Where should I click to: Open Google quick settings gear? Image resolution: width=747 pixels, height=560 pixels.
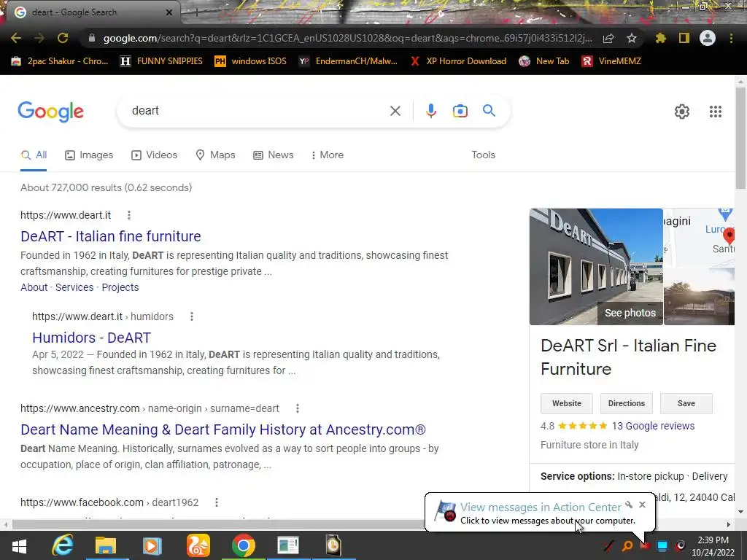[x=682, y=112]
